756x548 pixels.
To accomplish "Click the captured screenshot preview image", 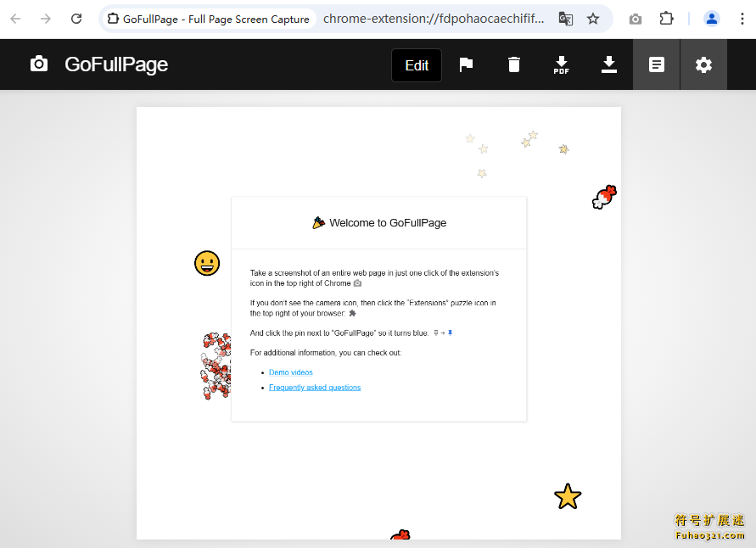I will point(378,323).
